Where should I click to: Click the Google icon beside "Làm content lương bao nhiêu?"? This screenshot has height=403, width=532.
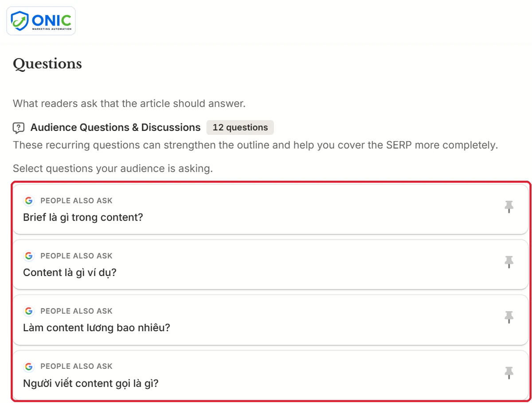tap(29, 311)
